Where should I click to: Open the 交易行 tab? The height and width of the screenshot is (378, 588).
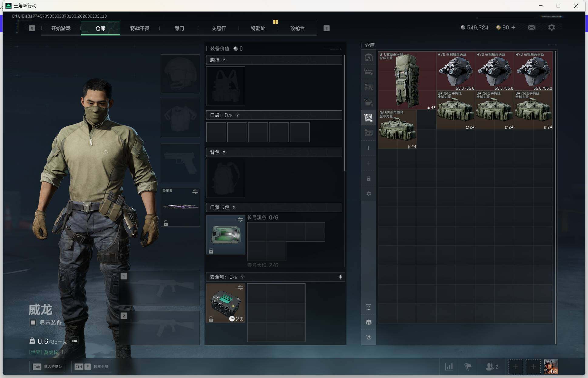pyautogui.click(x=218, y=28)
